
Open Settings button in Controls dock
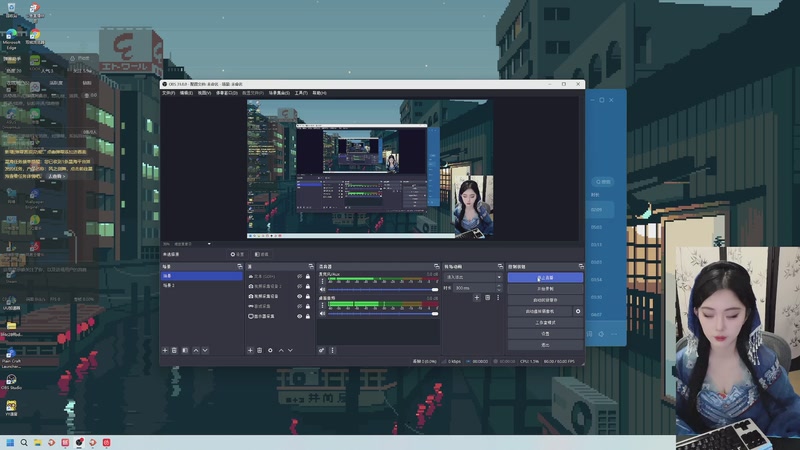click(x=545, y=334)
